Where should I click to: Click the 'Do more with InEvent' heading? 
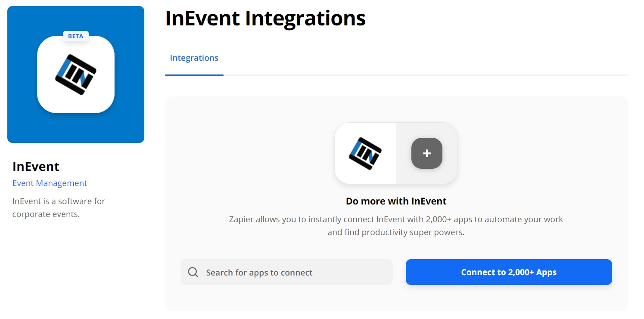pos(396,201)
